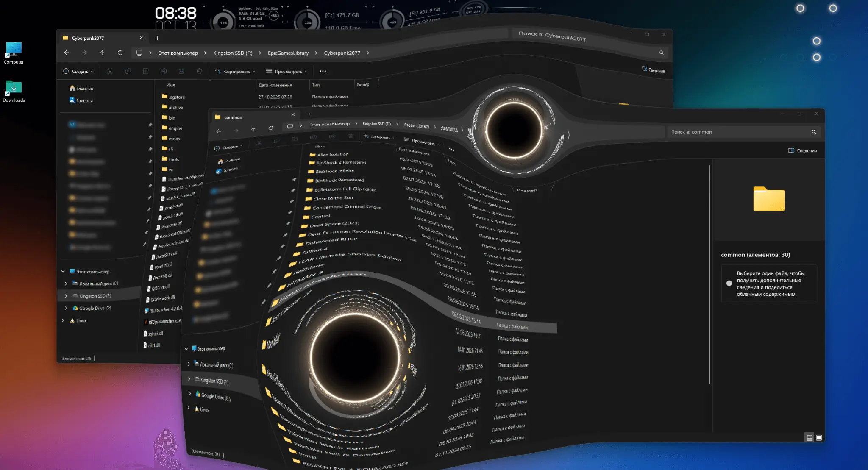Viewport: 868px width, 470px height.
Task: Refresh the common window
Action: [x=271, y=128]
